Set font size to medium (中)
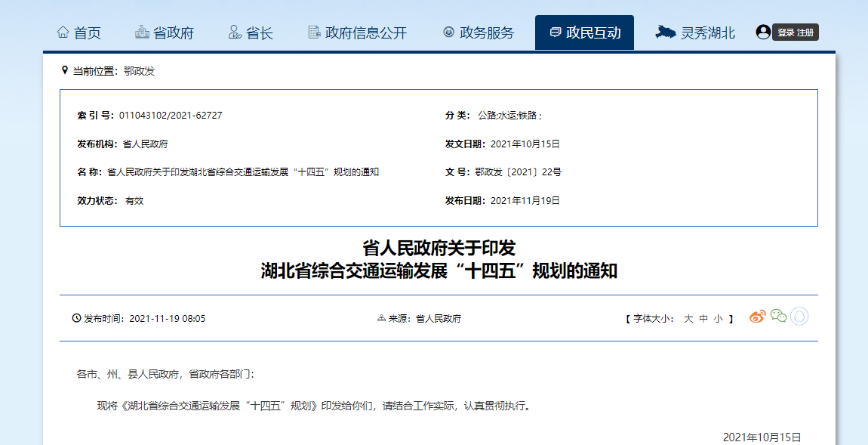Image resolution: width=868 pixels, height=445 pixels. (x=703, y=319)
